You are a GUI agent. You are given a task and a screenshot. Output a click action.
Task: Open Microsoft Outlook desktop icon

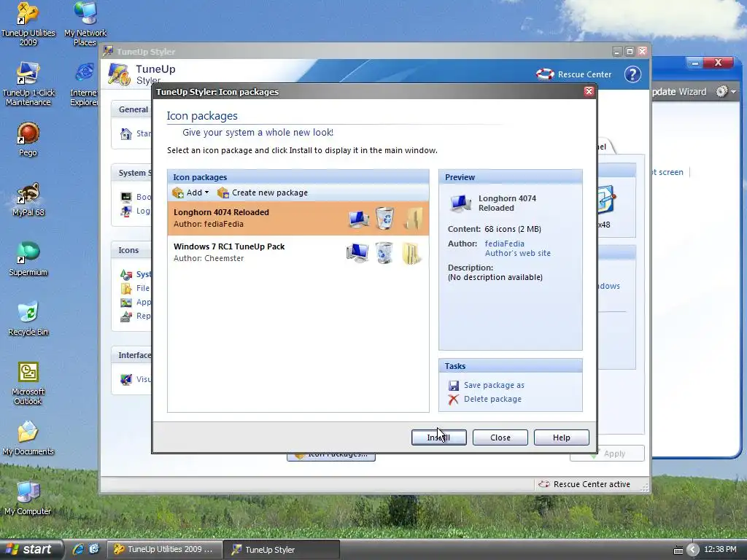coord(28,384)
